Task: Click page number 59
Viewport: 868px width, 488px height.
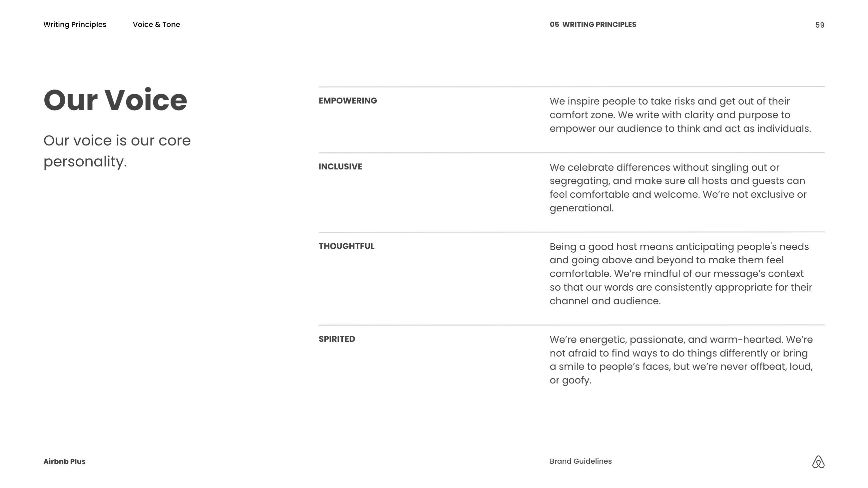Action: pyautogui.click(x=819, y=25)
